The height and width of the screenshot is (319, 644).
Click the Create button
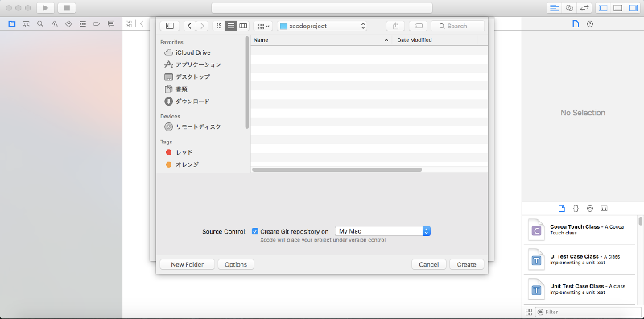point(467,264)
